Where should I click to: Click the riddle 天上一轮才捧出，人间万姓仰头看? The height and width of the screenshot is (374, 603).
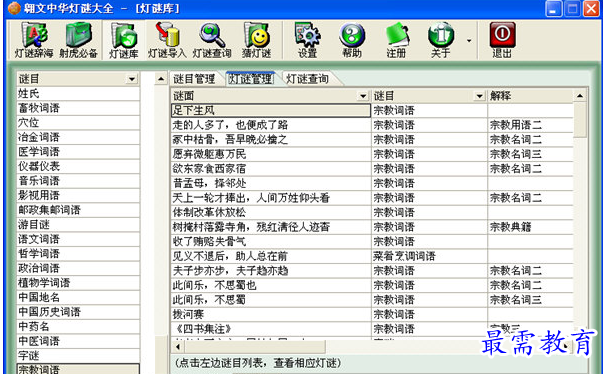[x=271, y=198]
